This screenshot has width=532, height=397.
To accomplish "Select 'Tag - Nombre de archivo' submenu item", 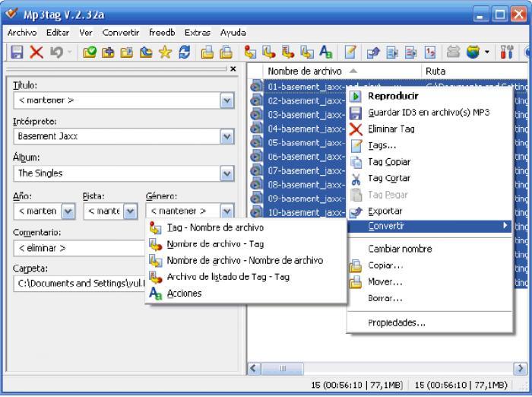I will click(215, 227).
